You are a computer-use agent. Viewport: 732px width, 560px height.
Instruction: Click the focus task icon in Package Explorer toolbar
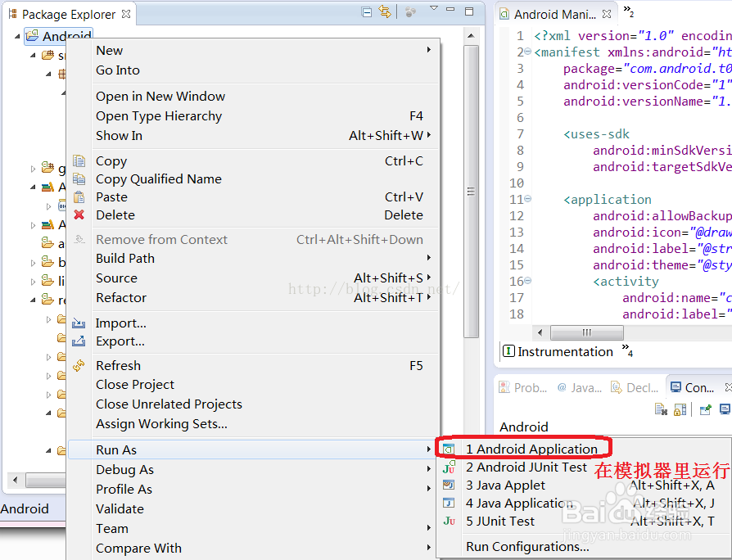[x=410, y=12]
